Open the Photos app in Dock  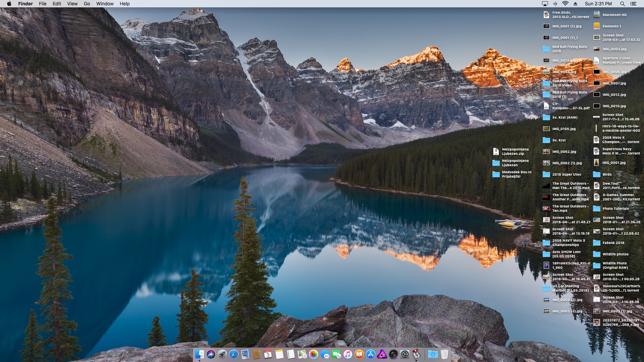pyautogui.click(x=314, y=354)
